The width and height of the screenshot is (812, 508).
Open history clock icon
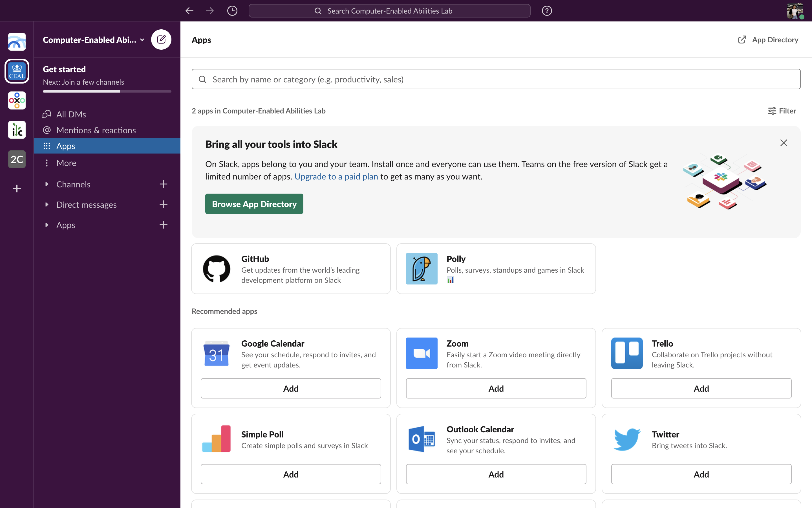click(232, 11)
